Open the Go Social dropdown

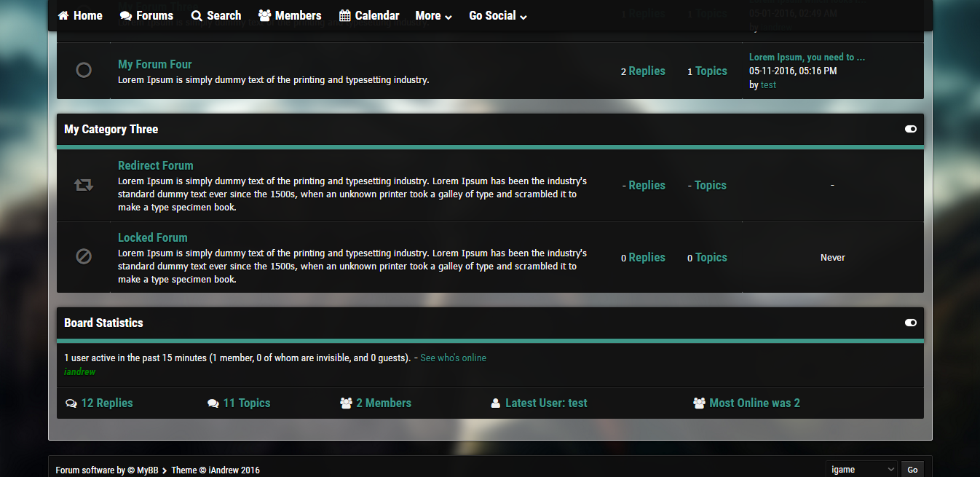tap(498, 15)
